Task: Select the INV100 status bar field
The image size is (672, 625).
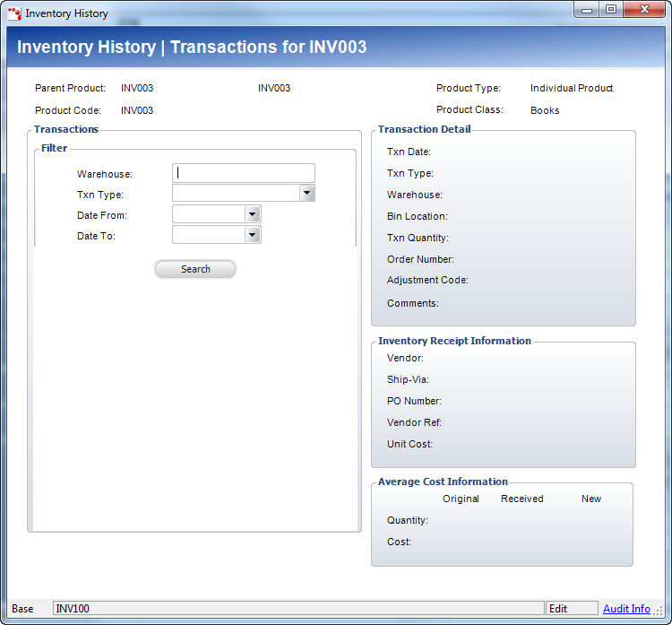Action: click(x=297, y=609)
